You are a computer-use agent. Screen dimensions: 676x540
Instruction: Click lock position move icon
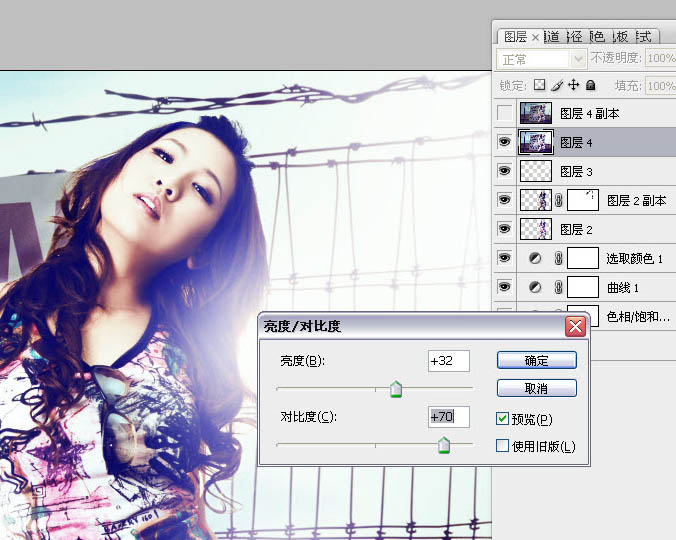(x=573, y=86)
